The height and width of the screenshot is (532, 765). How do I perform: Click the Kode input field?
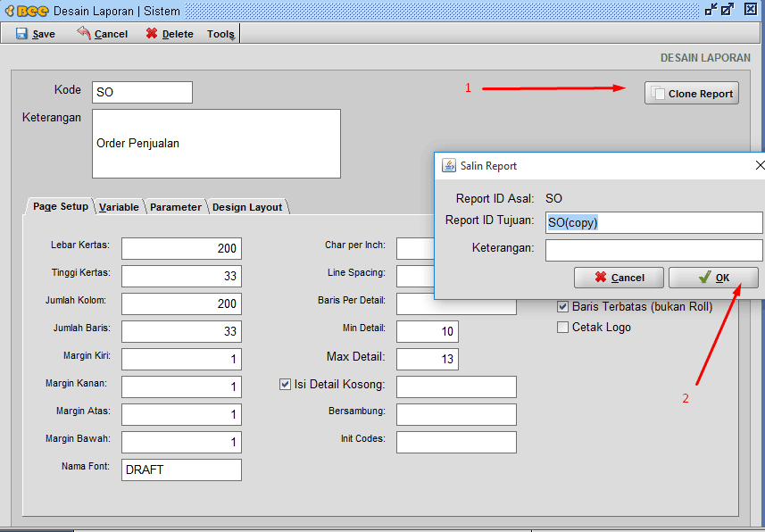coord(142,92)
